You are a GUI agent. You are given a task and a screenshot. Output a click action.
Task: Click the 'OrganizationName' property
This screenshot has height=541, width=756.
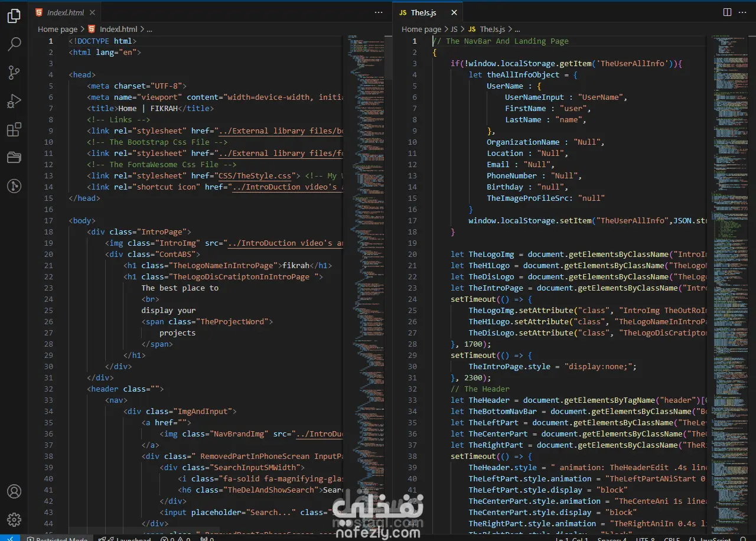(523, 142)
